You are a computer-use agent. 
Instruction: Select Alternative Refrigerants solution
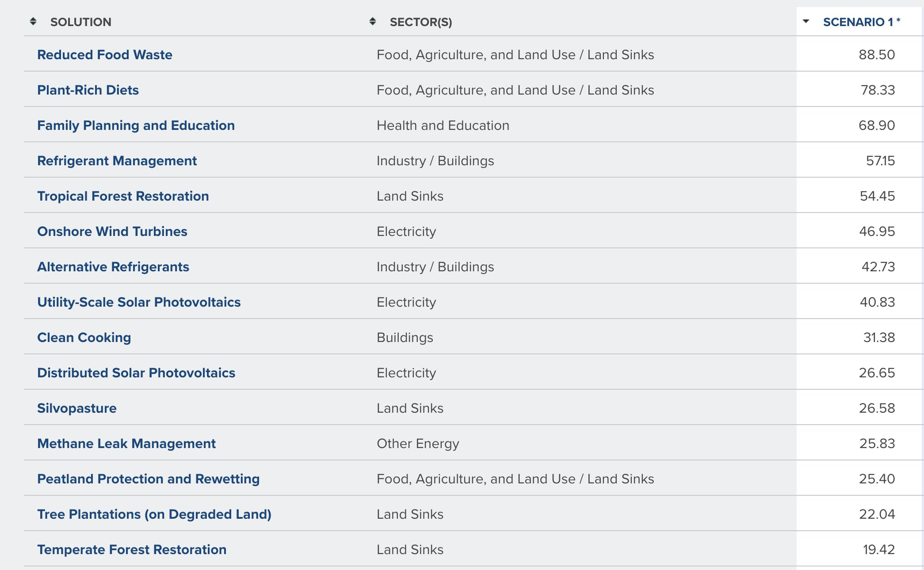(x=113, y=267)
